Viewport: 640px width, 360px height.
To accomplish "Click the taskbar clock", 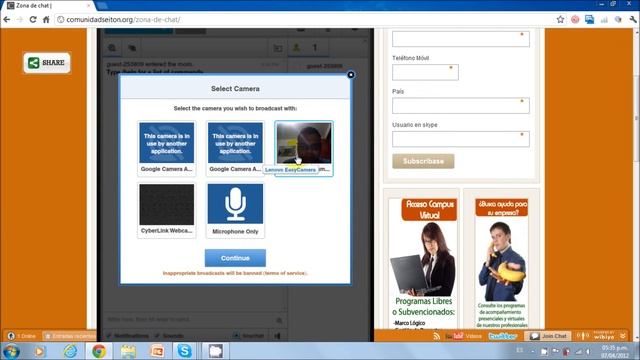I will (614, 351).
